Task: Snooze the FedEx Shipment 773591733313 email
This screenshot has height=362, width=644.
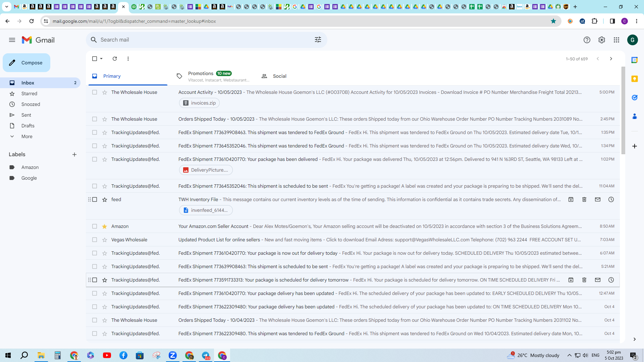Action: pyautogui.click(x=611, y=280)
